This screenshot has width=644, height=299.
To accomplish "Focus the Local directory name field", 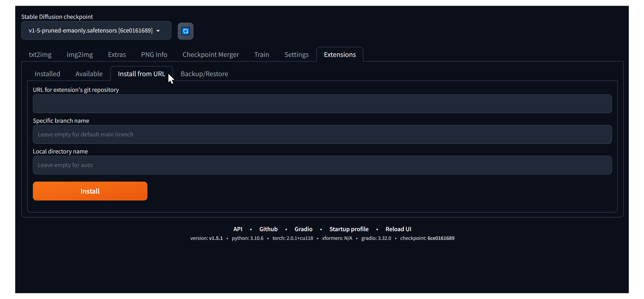I will 322,165.
